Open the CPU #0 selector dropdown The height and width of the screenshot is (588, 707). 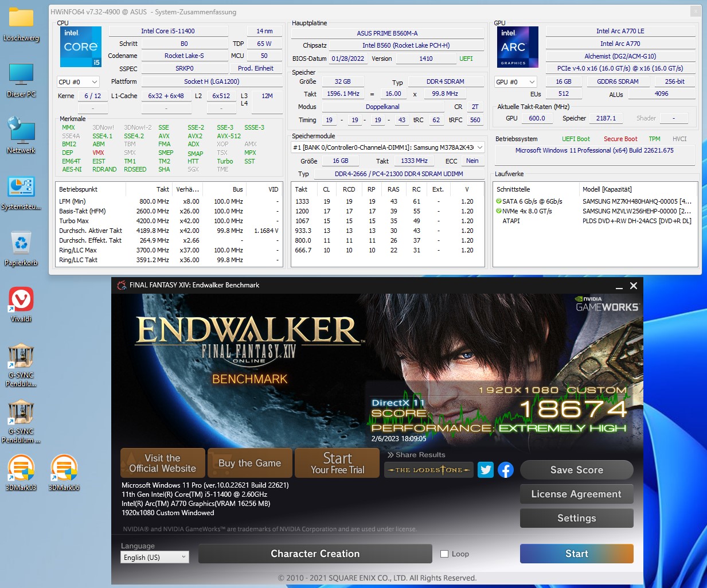(78, 82)
